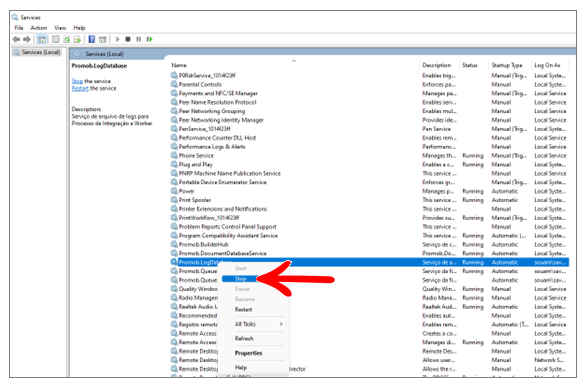This screenshot has height=391, width=585.
Task: Click the Properties toolbar icon
Action: (x=56, y=39)
